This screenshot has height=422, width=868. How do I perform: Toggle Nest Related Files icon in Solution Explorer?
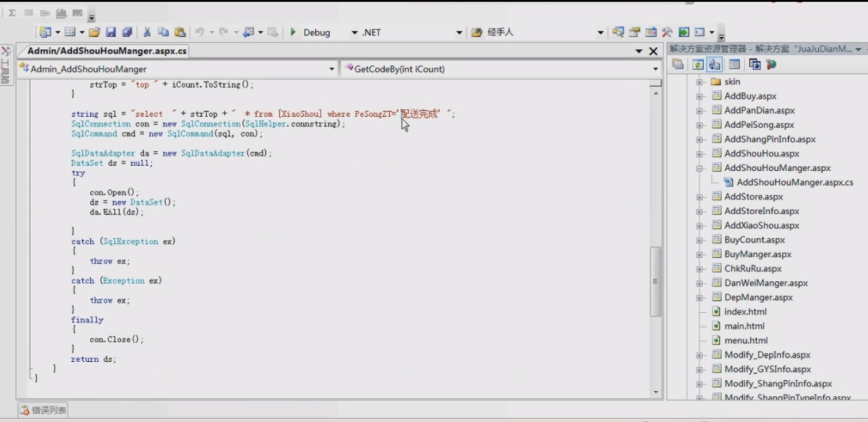point(714,64)
